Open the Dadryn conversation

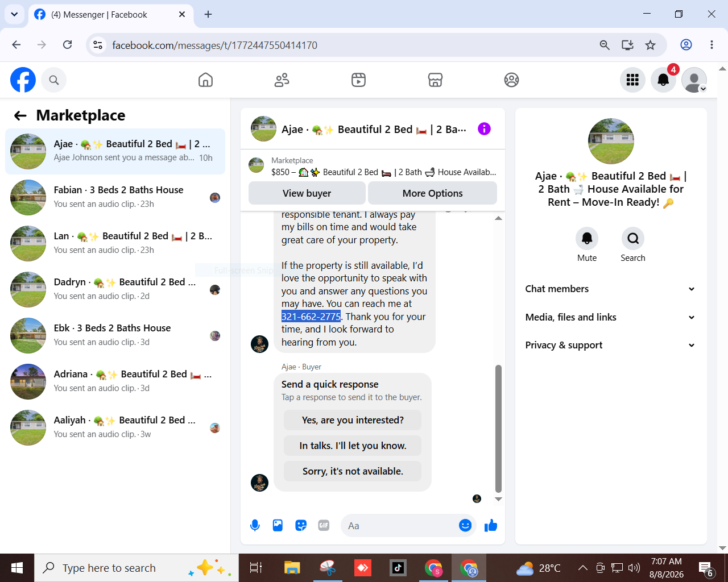point(115,289)
